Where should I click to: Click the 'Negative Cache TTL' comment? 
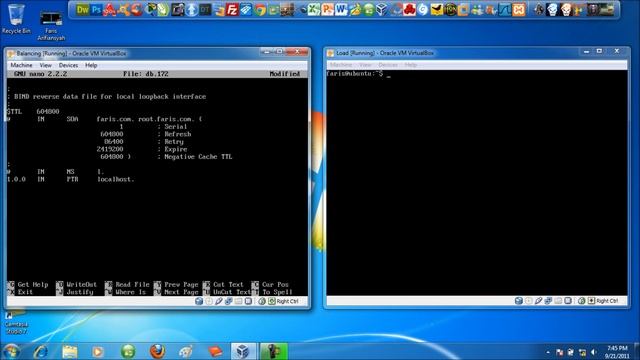(x=198, y=157)
